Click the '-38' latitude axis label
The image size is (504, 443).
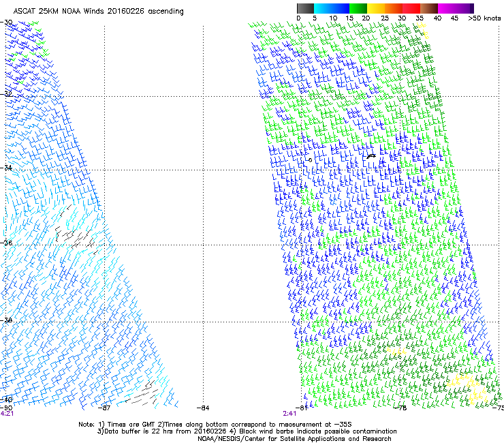pos(6,320)
